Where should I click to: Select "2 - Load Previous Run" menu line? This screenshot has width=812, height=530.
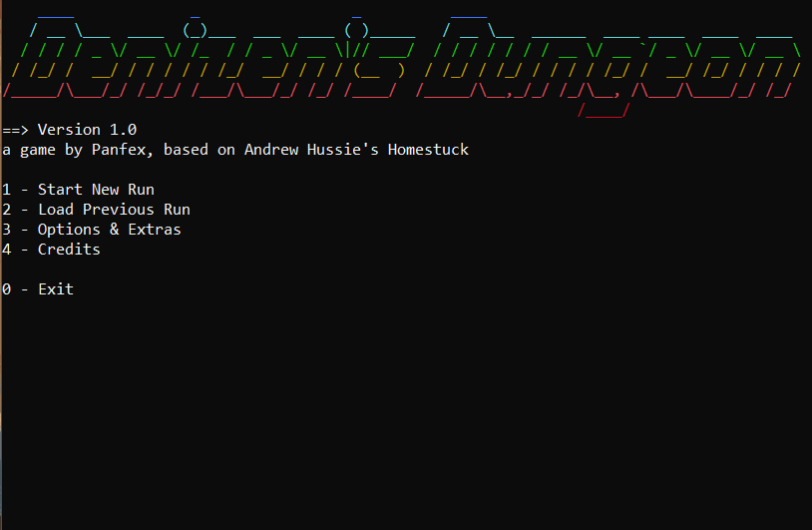click(x=97, y=210)
